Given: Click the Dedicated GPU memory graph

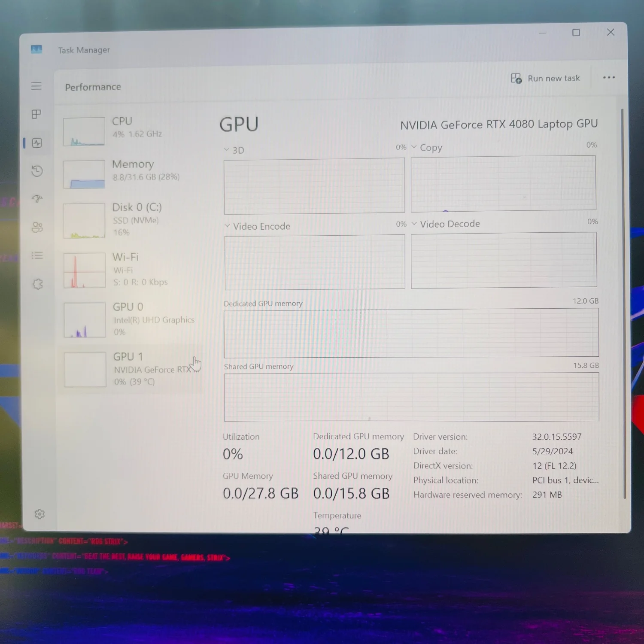Looking at the screenshot, I should tap(411, 333).
